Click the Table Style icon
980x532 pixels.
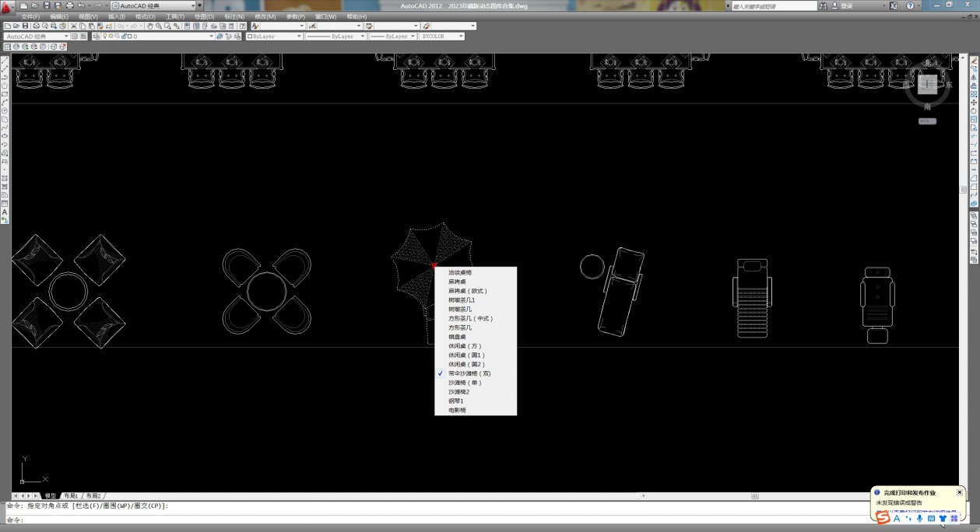[x=369, y=26]
